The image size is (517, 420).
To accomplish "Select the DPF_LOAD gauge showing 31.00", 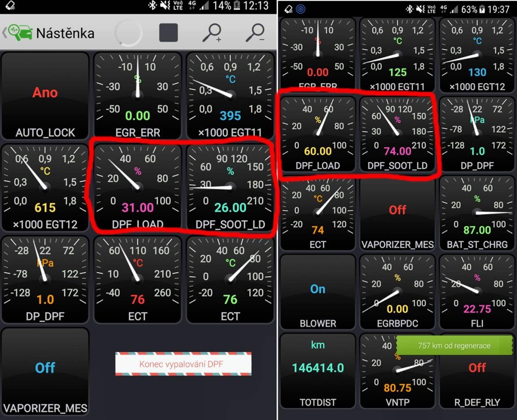I will (x=138, y=188).
